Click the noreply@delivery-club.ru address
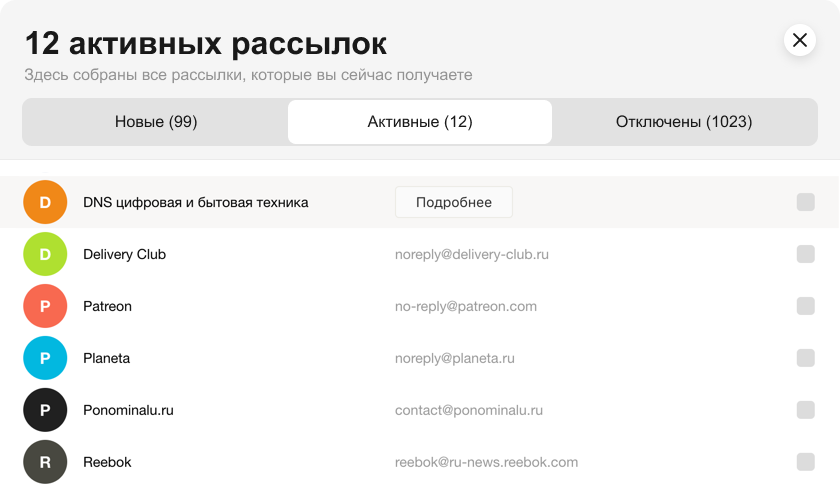 point(472,254)
